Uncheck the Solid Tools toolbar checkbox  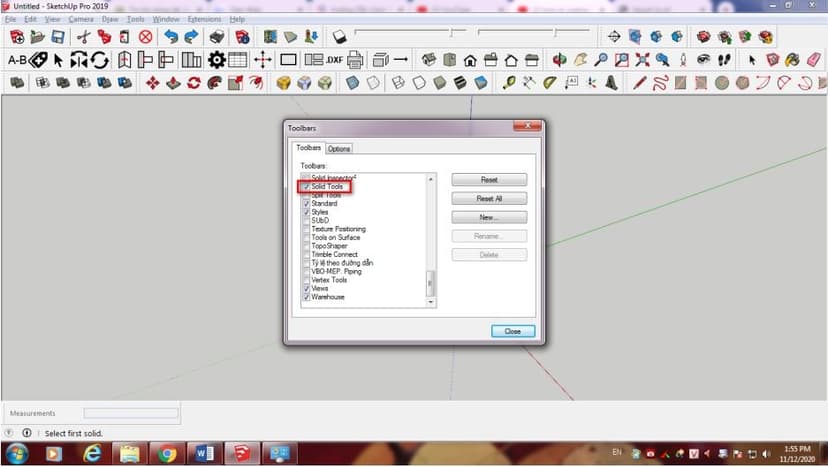[306, 186]
